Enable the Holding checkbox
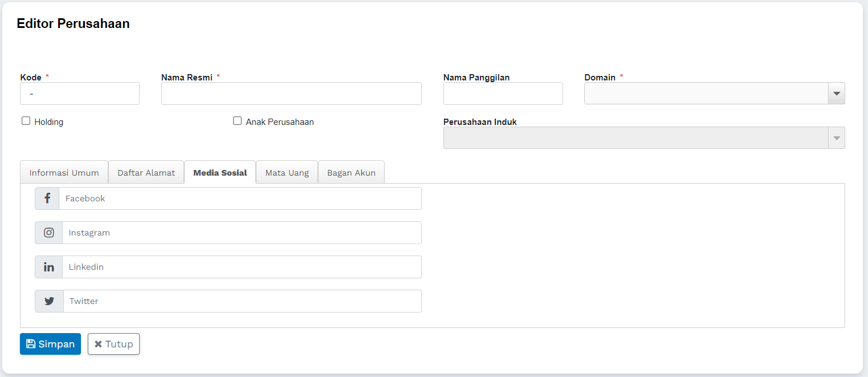The image size is (868, 377). 26,121
